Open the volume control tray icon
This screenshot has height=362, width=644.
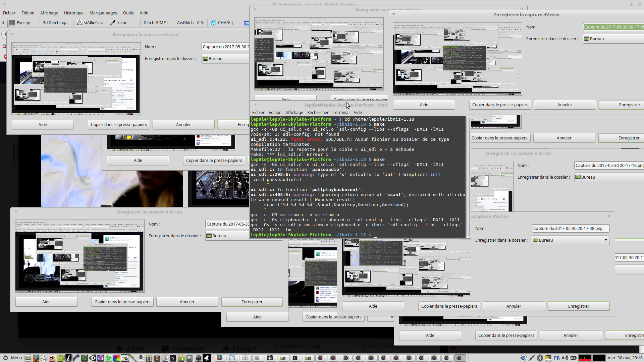pyautogui.click(x=565, y=358)
